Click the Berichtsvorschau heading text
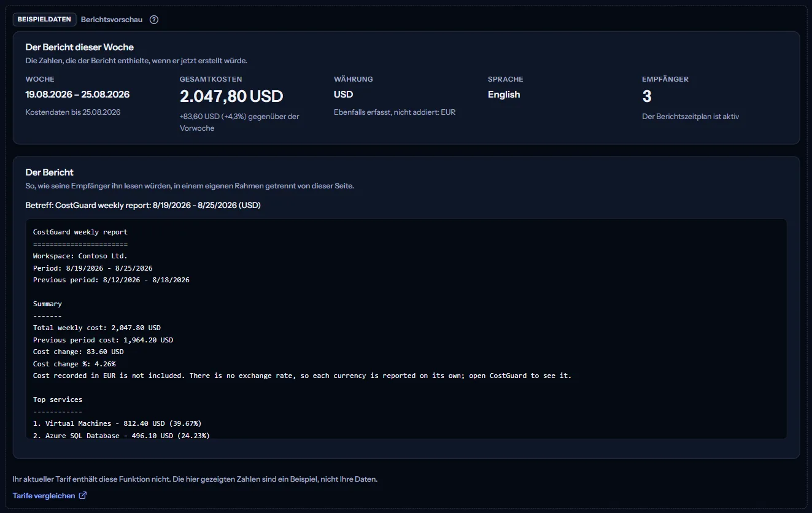This screenshot has height=513, width=812. pos(112,20)
